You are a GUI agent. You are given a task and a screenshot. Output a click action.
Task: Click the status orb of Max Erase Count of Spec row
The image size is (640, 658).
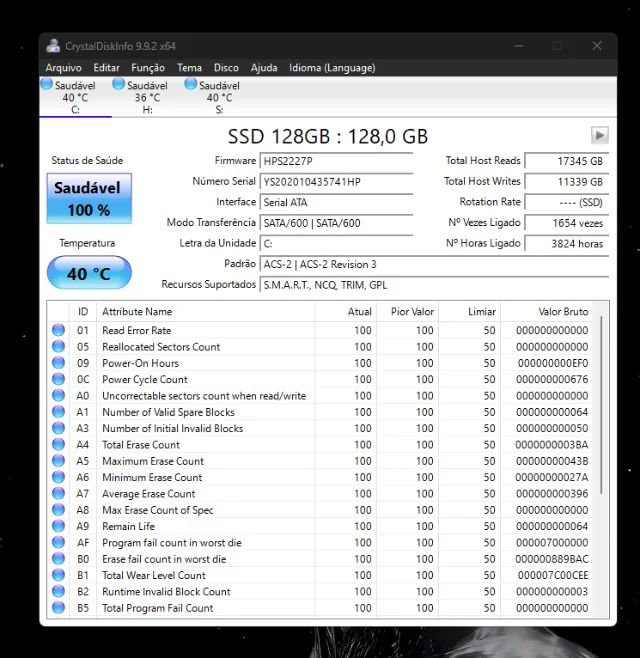coord(58,510)
